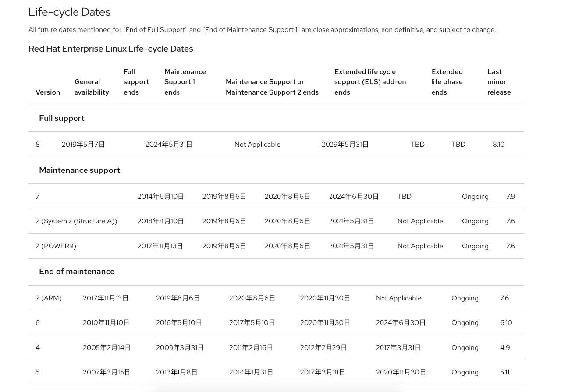
Task: Select the "End of maintenance" section row
Action: point(77,272)
